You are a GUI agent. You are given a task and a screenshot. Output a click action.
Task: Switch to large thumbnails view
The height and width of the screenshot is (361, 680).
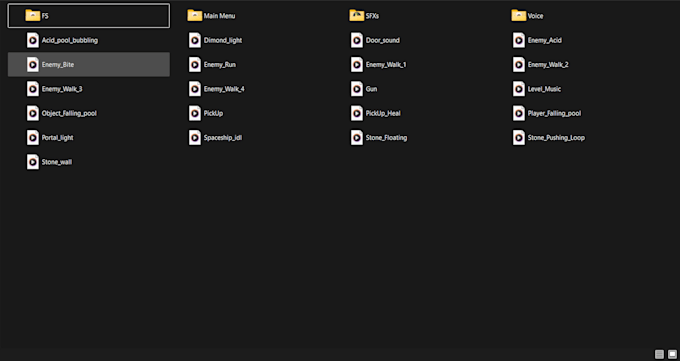672,354
